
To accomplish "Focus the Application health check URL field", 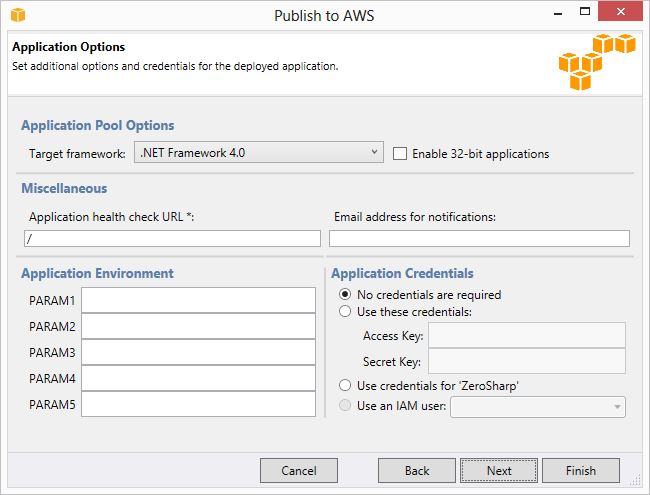I will click(x=172, y=238).
